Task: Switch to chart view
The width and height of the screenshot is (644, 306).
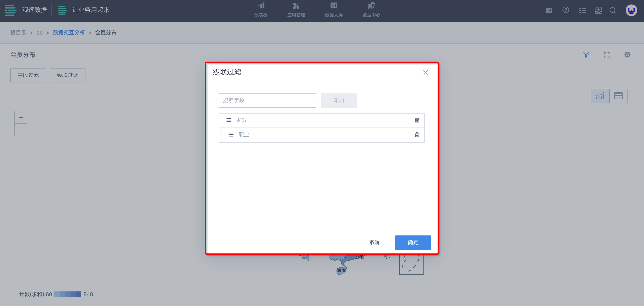Action: tap(600, 96)
